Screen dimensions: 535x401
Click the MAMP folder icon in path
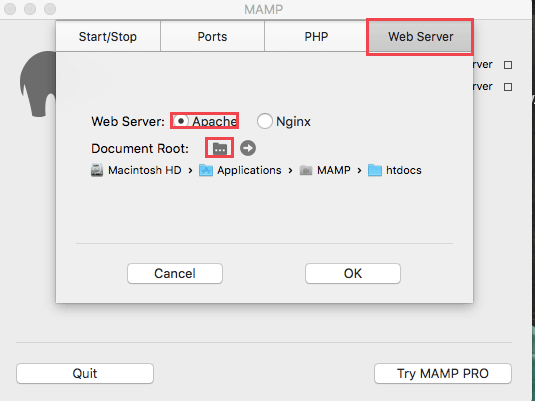click(x=306, y=170)
